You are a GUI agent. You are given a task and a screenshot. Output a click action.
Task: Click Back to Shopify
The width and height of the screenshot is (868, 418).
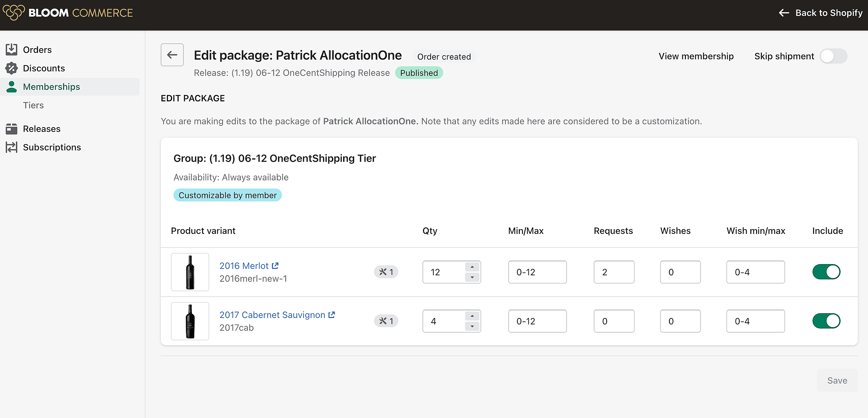coord(821,13)
